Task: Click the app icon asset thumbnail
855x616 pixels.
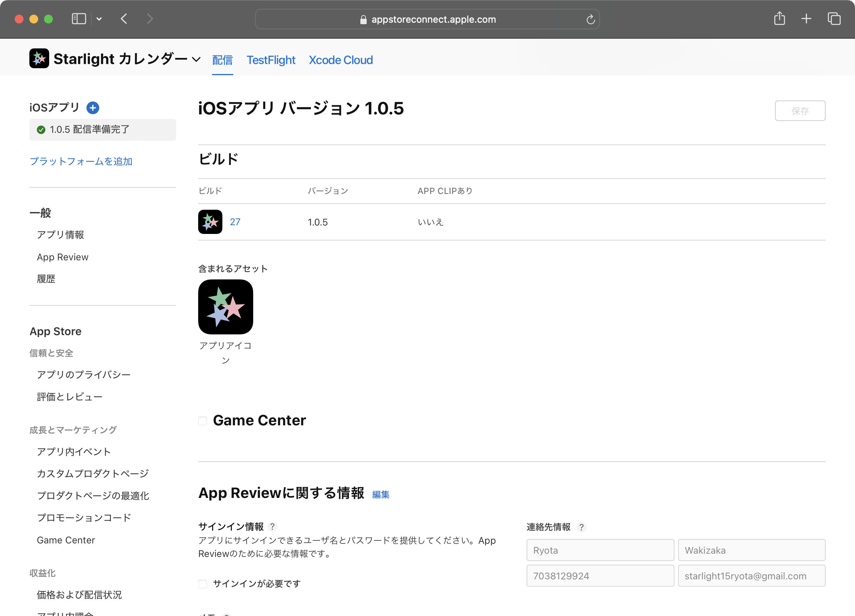Action: pos(225,307)
